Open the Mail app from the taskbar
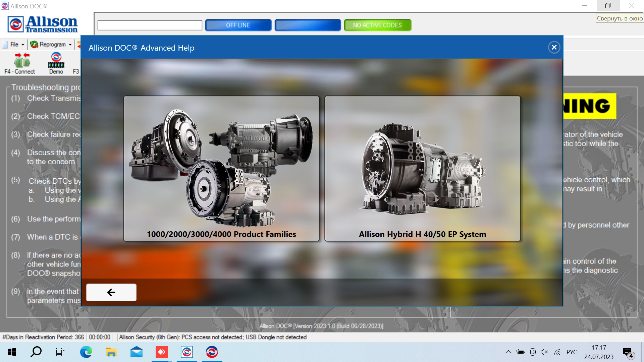Image resolution: width=644 pixels, height=362 pixels. click(136, 352)
